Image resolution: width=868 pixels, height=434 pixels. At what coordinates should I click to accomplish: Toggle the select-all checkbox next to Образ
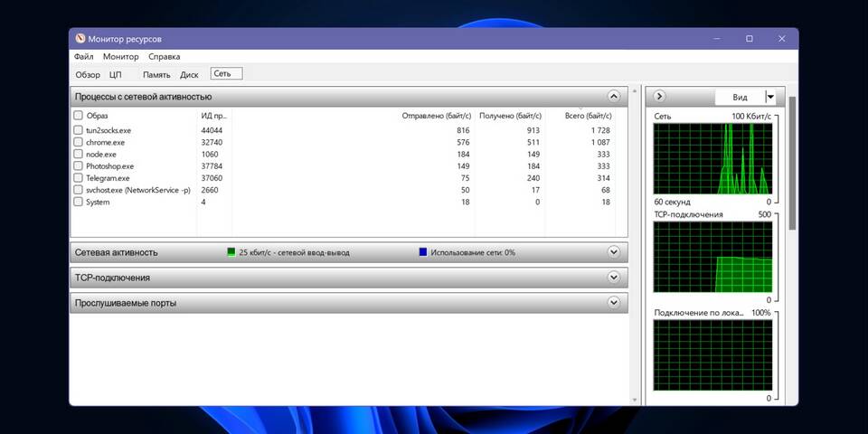pyautogui.click(x=78, y=116)
